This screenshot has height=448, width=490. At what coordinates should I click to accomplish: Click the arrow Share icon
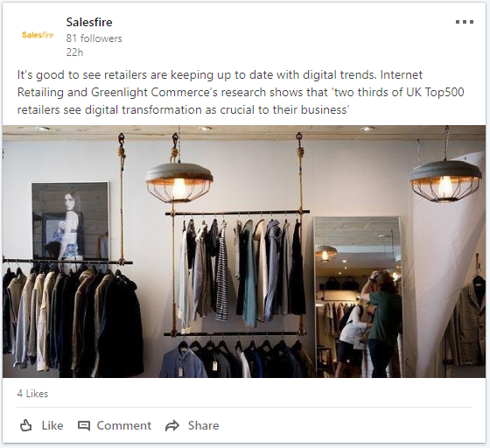point(172,425)
